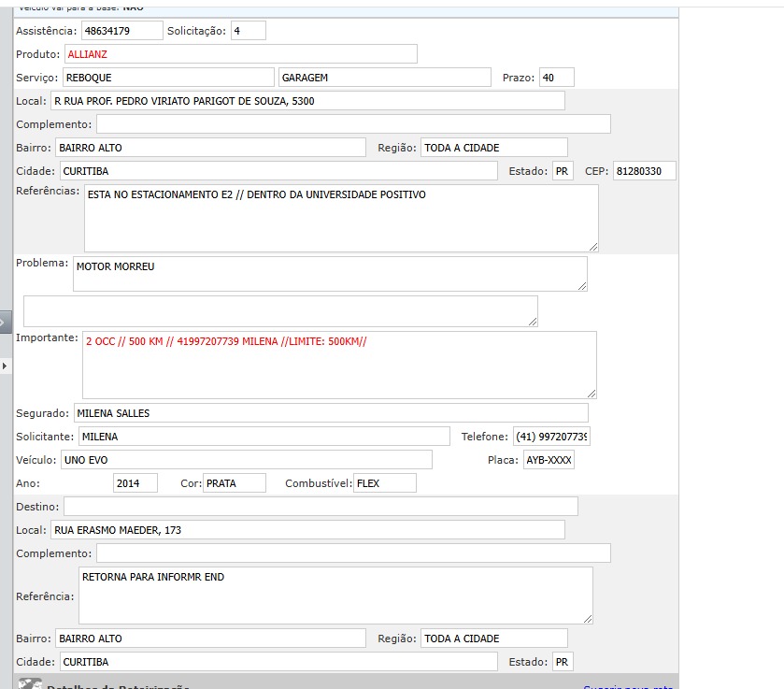The height and width of the screenshot is (689, 784).
Task: Click the Estado field beside CEP
Action: coord(563,171)
